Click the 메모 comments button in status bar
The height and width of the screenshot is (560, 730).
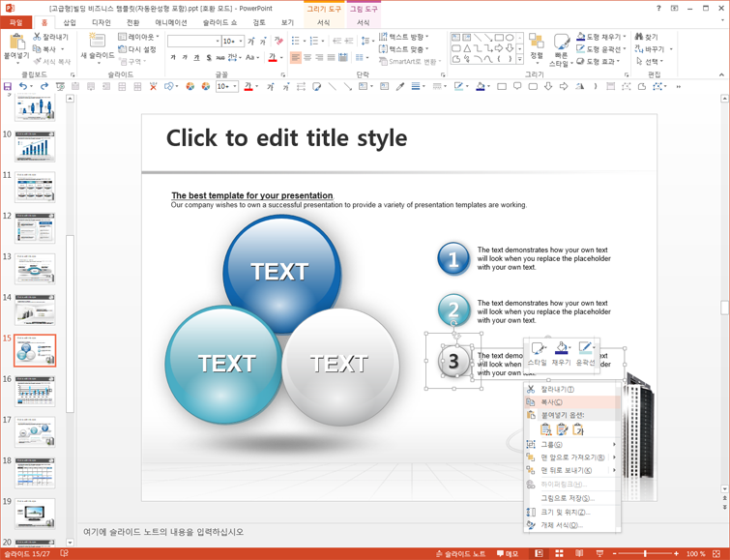point(508,553)
